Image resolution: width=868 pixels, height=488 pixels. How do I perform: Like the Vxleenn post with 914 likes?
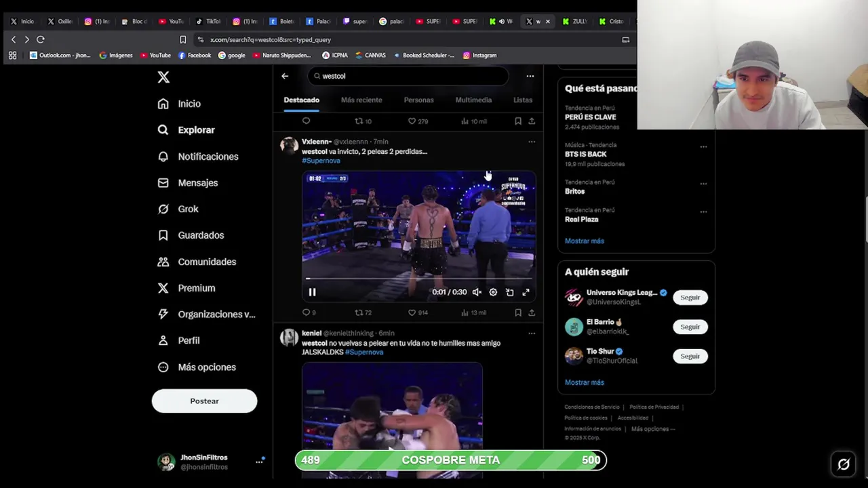click(x=417, y=312)
